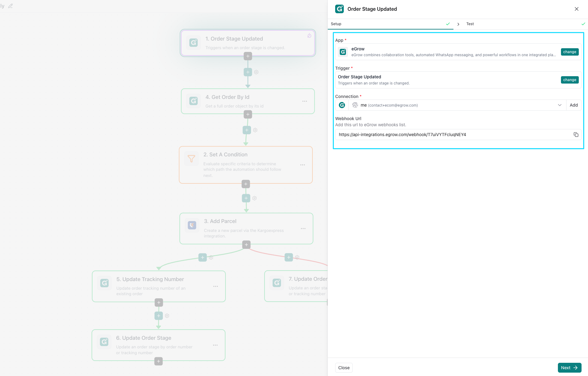This screenshot has height=376, width=588.
Task: Click the filter icon on Set A Condition
Action: 191,159
